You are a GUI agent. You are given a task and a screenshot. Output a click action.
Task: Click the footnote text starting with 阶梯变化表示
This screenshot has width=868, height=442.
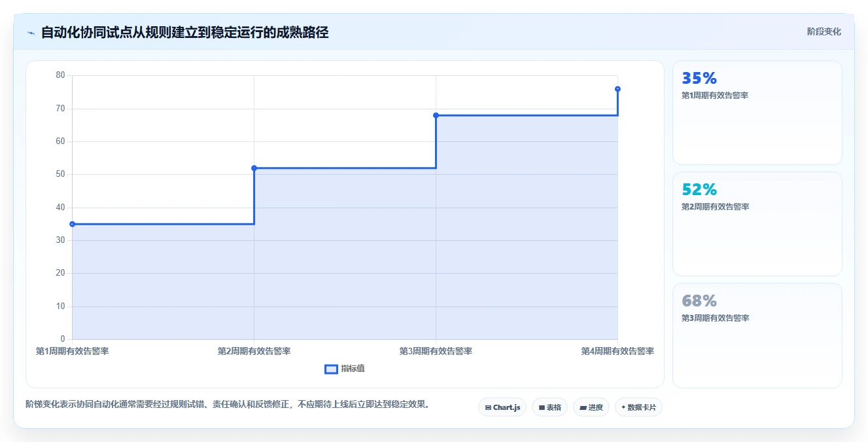point(229,404)
